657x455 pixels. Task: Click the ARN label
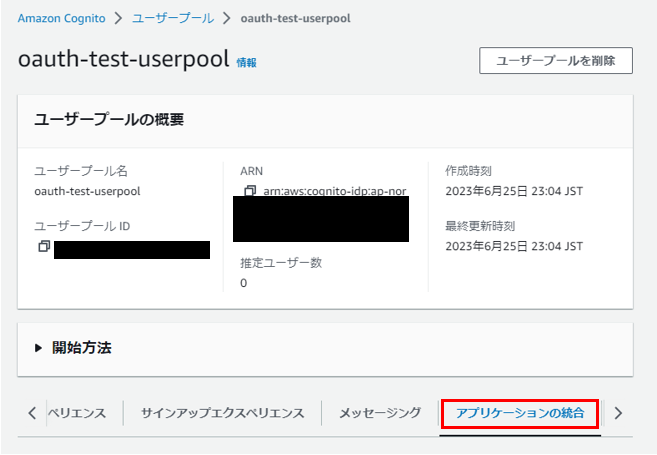pyautogui.click(x=251, y=171)
